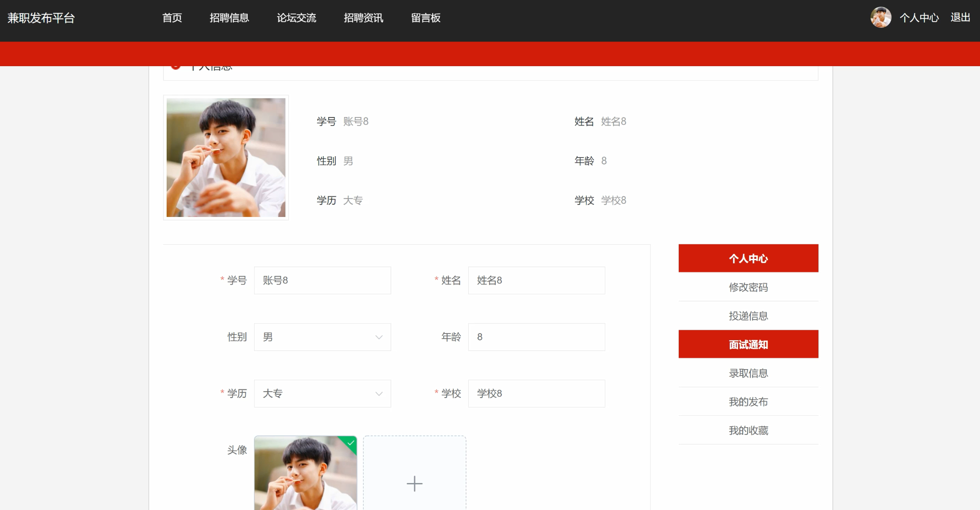Open the 学历 dropdown arrow
This screenshot has height=510, width=980.
(x=379, y=394)
